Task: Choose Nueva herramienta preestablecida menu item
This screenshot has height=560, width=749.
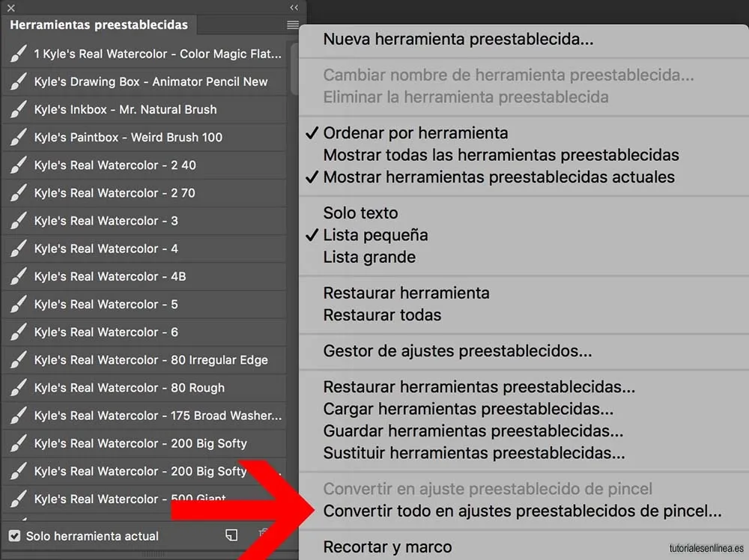Action: point(458,39)
